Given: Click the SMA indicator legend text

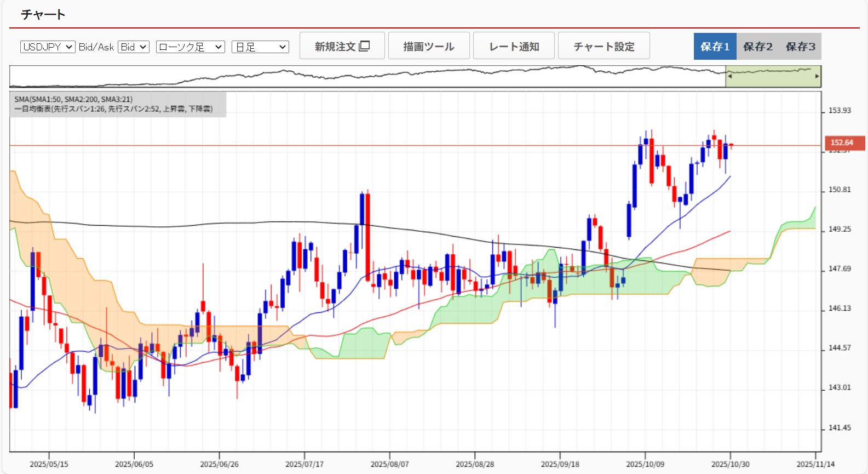Looking at the screenshot, I should (73, 99).
